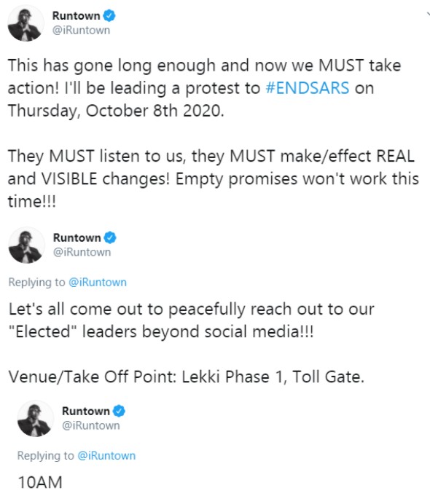Click the verified badge on the first tweet
This screenshot has width=430, height=504.
[x=109, y=15]
